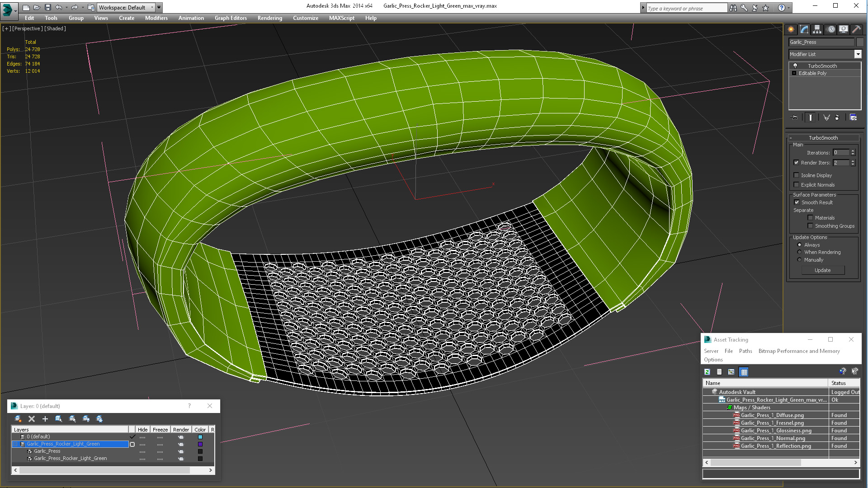Open the Paths menu in Asset Tracking
Viewport: 868px width, 488px height.
point(745,351)
